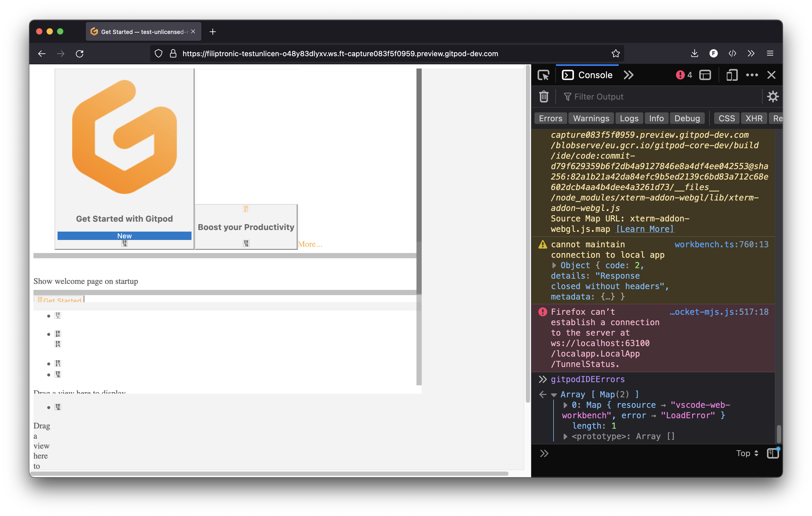Bookmark this page with star icon
This screenshot has width=812, height=516.
615,54
